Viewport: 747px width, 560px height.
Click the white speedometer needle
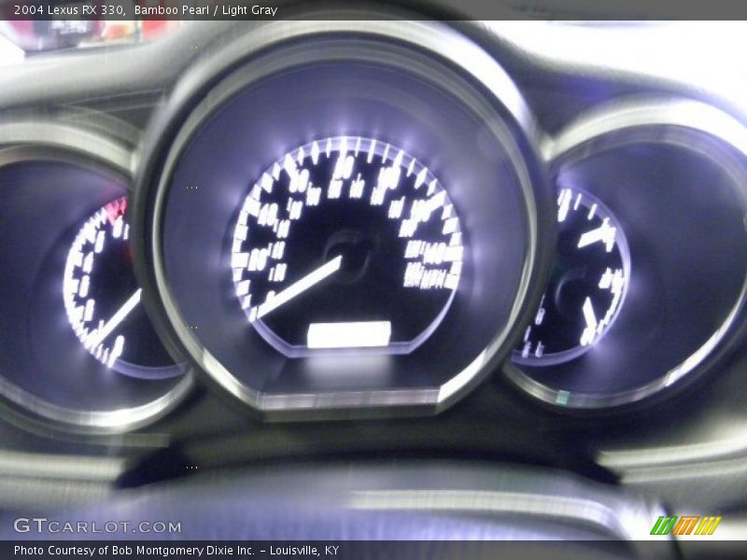point(301,287)
